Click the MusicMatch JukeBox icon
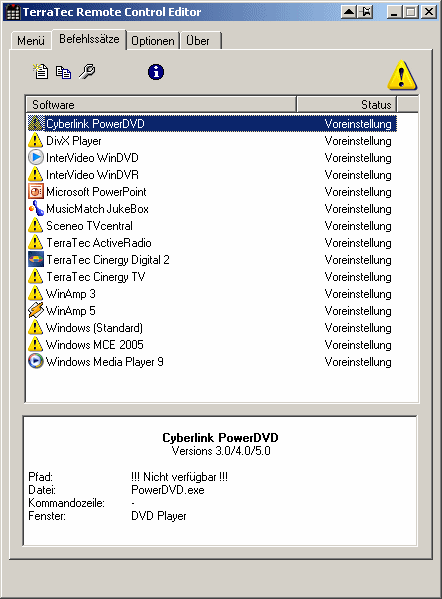 tap(36, 208)
